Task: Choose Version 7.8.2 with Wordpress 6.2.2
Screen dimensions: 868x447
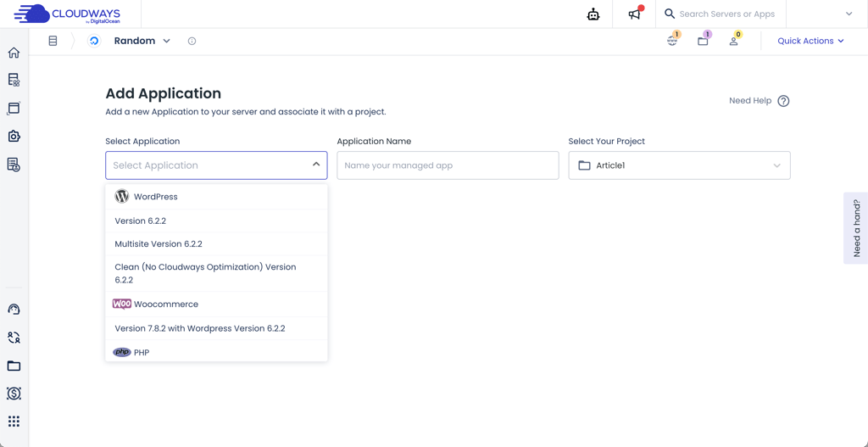Action: [216, 328]
